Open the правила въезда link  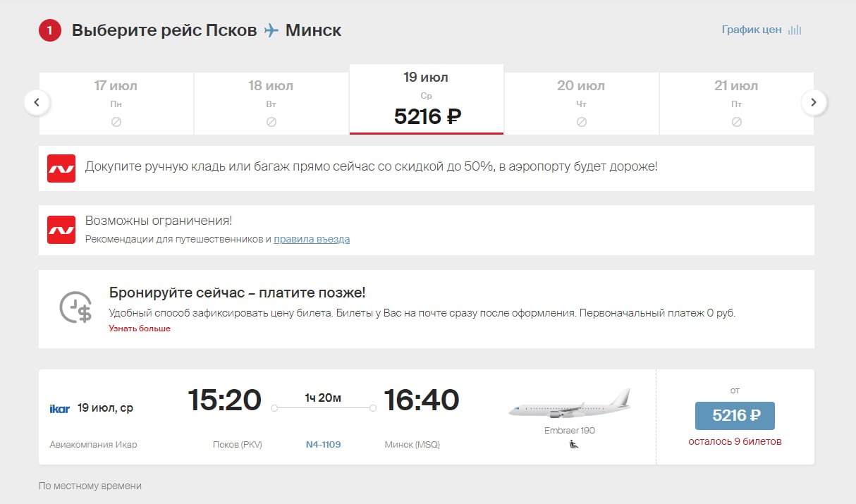[x=312, y=239]
